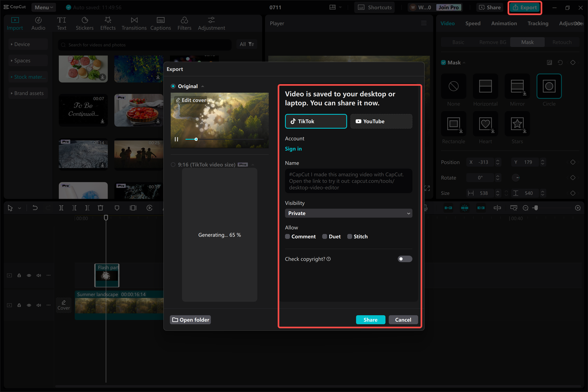This screenshot has width=588, height=392.
Task: Click the zoom-to-fit timeline icon
Action: [514, 208]
